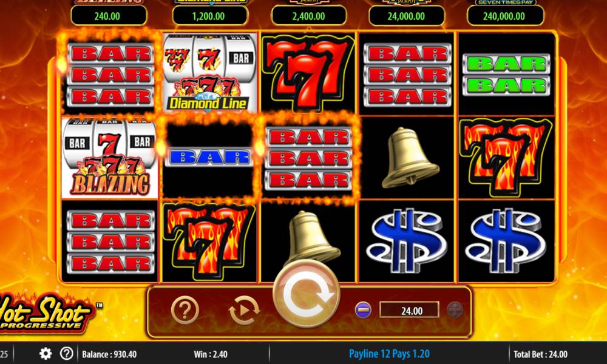
Task: Click the 240,000.00 jackpot display
Action: pos(505,16)
